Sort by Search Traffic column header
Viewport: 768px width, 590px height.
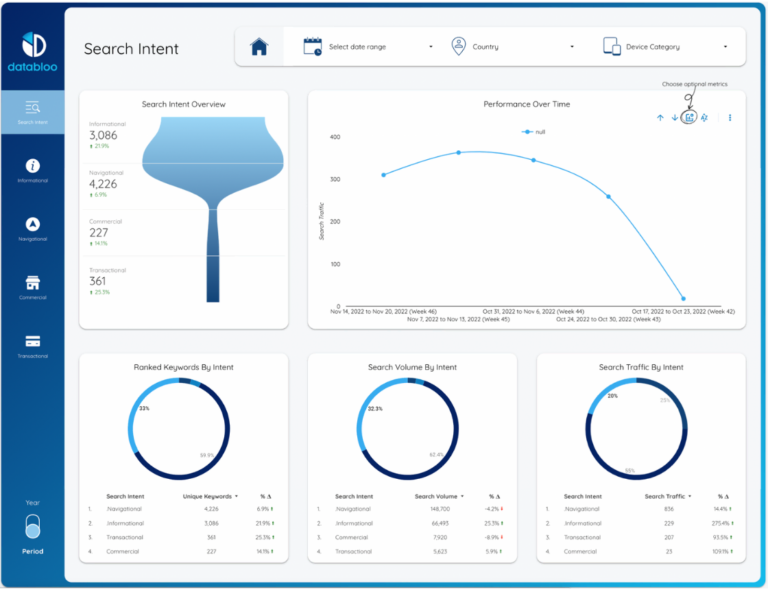click(x=668, y=496)
